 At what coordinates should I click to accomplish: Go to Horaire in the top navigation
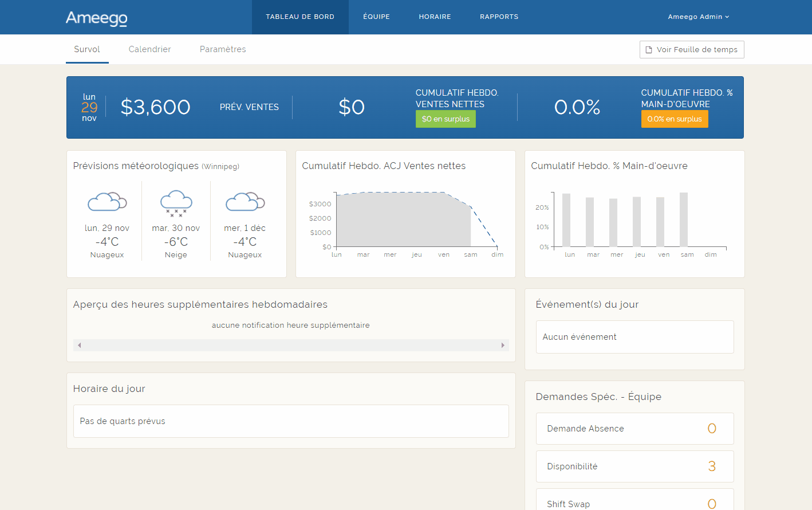[x=435, y=17]
